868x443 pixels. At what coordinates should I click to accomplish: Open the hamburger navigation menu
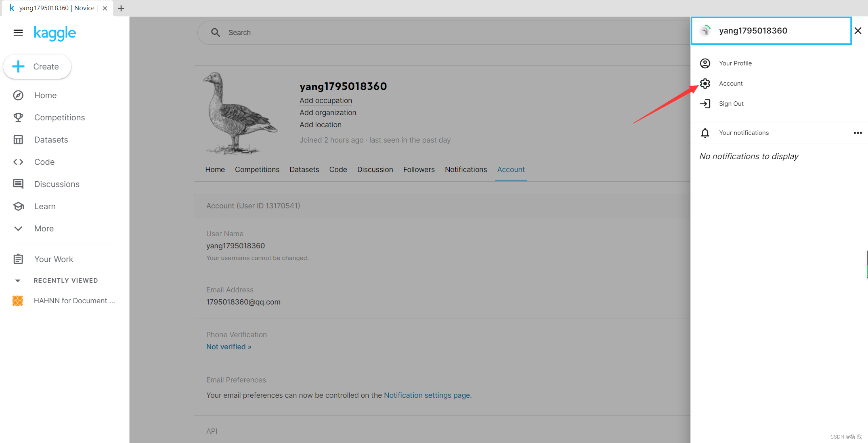pos(18,33)
